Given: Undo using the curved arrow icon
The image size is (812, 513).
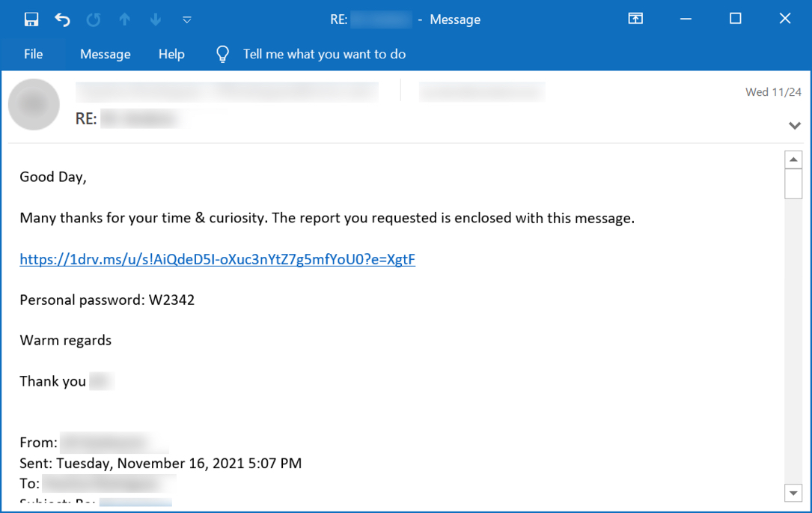Looking at the screenshot, I should pos(62,19).
